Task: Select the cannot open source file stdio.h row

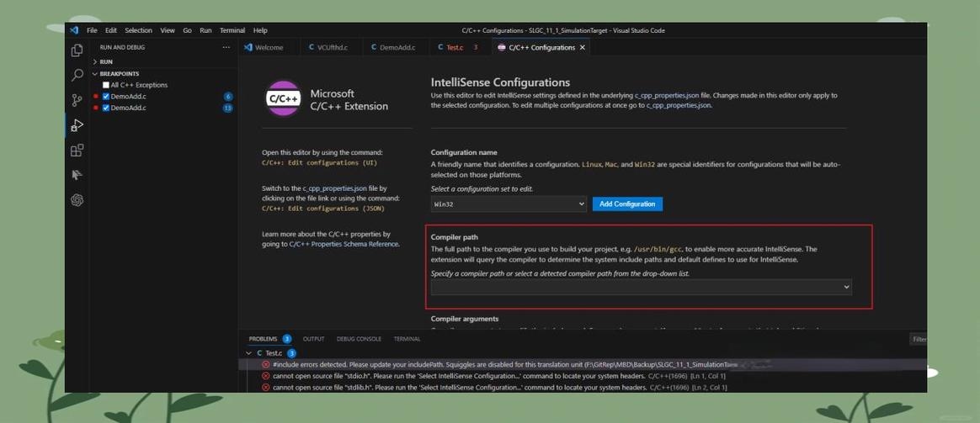Action: [583, 376]
